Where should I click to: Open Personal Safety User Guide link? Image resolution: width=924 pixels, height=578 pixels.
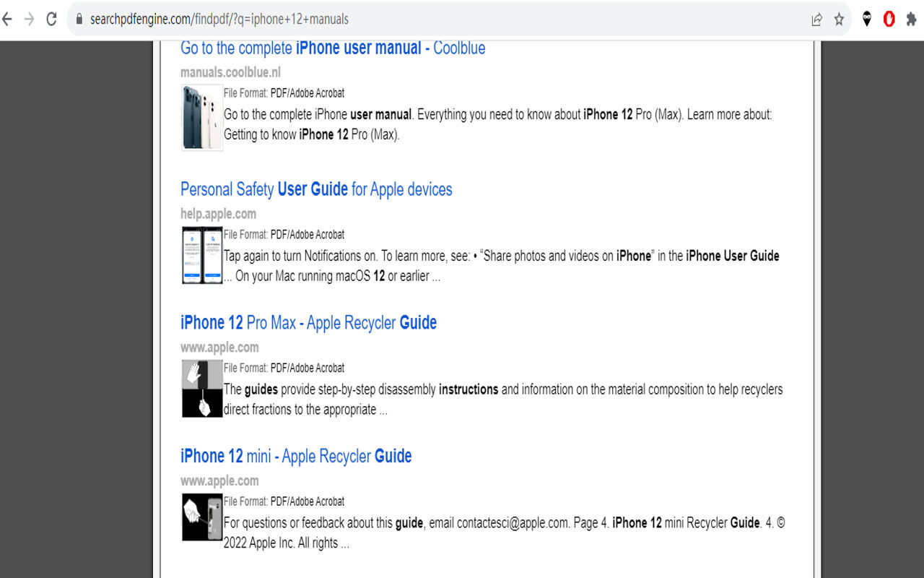316,189
